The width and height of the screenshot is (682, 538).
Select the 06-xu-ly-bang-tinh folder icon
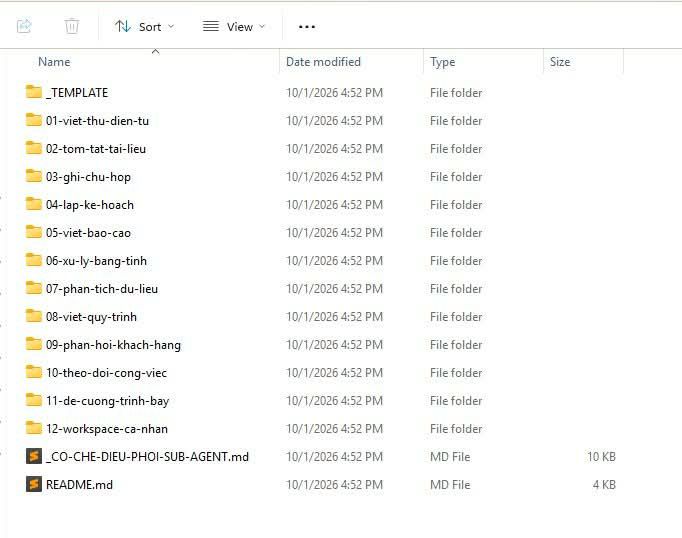pyautogui.click(x=34, y=260)
